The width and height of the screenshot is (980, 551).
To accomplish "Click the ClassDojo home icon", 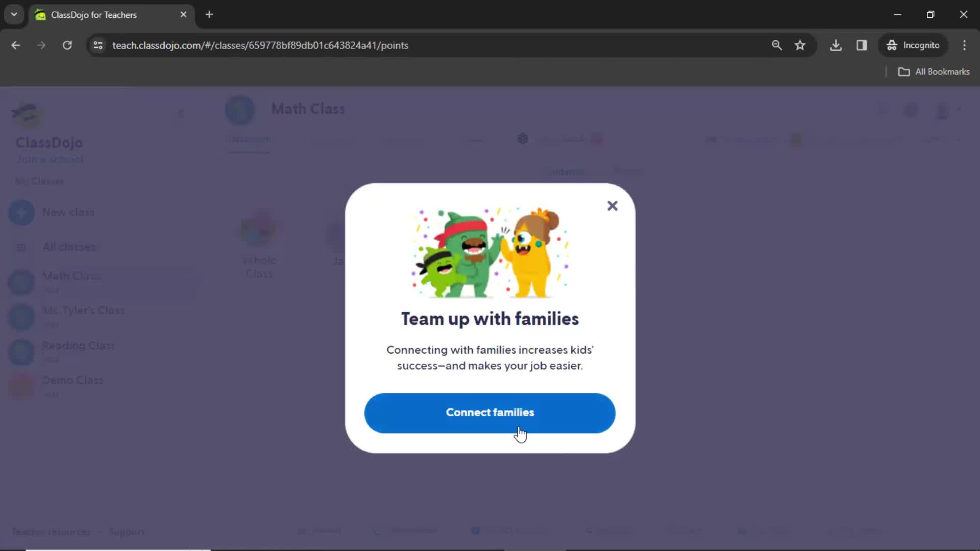I will 26,113.
